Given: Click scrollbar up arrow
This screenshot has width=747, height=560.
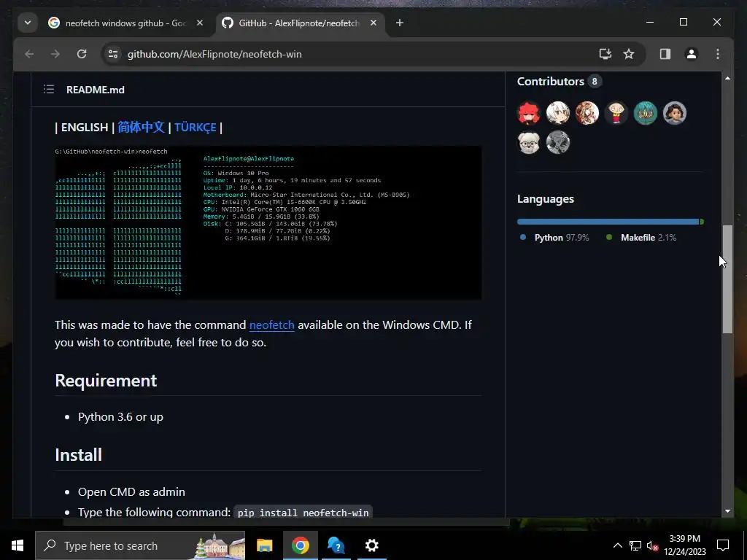Looking at the screenshot, I should (x=727, y=77).
